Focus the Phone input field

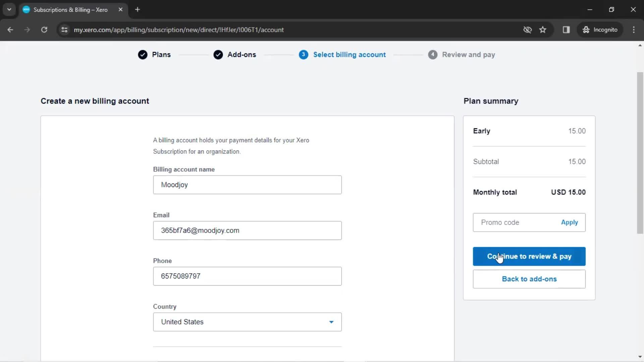point(247,276)
